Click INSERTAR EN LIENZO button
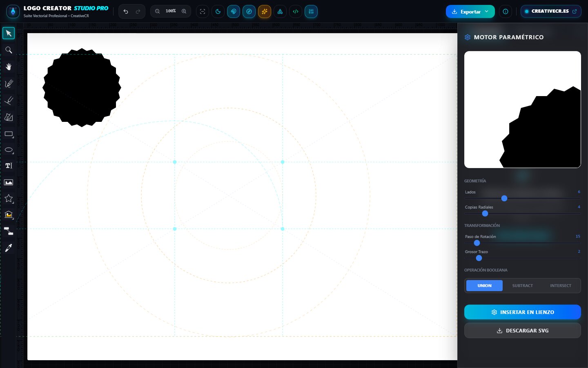Image resolution: width=588 pixels, height=368 pixels. tap(523, 312)
